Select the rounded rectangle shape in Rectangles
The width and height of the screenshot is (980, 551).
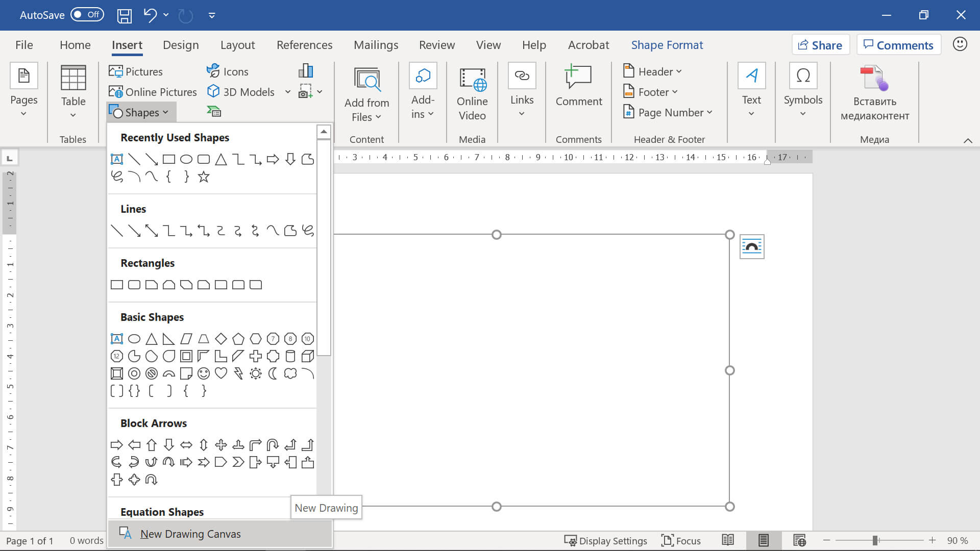click(x=134, y=285)
